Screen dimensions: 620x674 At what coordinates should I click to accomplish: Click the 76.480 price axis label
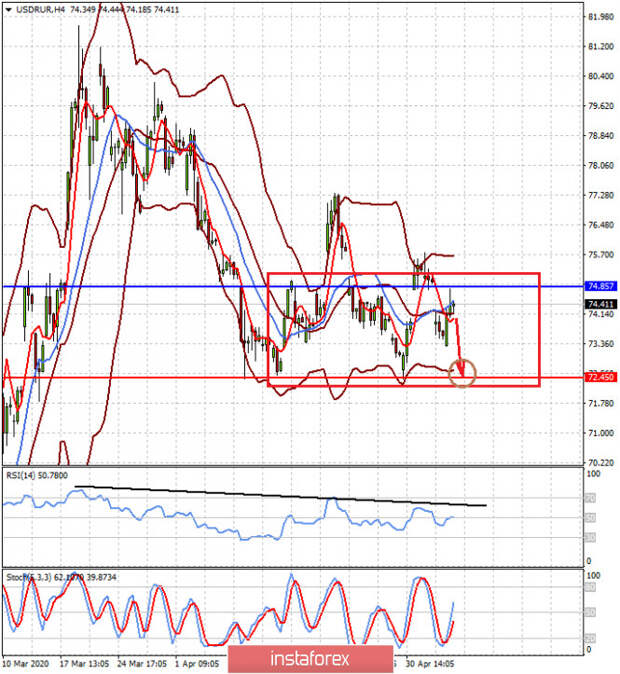[601, 225]
